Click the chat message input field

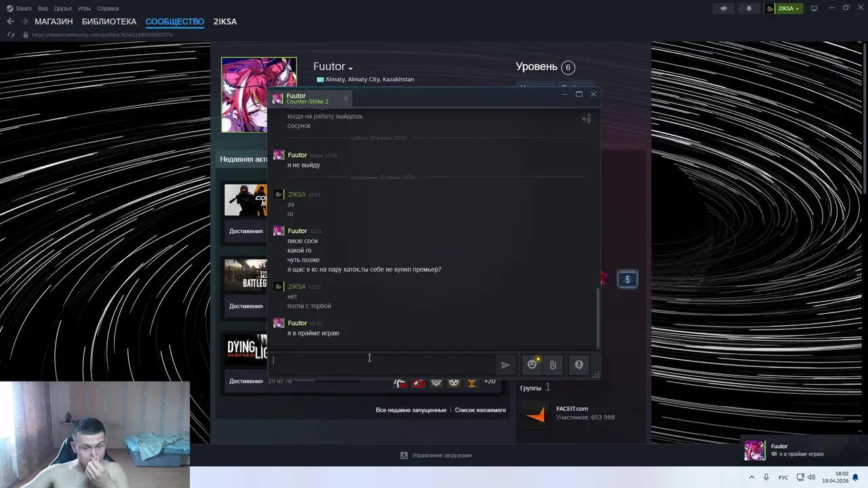point(383,364)
